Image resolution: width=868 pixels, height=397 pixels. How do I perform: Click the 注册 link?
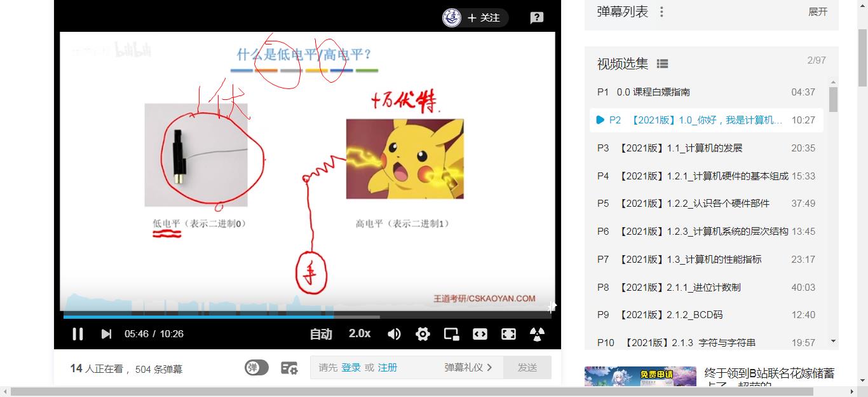click(x=388, y=368)
